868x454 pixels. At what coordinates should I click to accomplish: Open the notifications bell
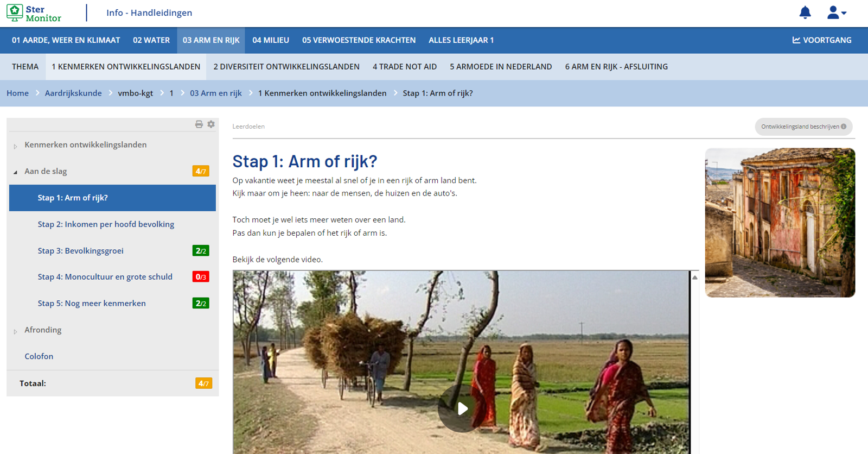coord(805,12)
